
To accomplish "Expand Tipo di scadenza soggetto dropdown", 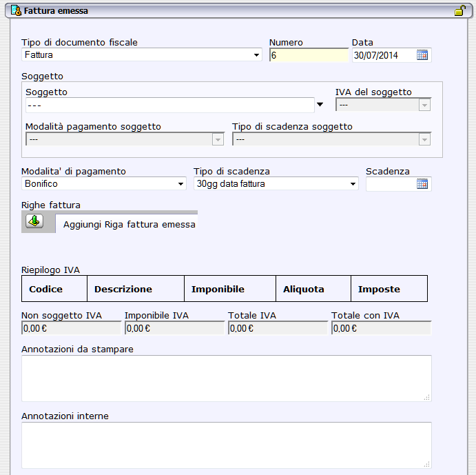I will 424,139.
